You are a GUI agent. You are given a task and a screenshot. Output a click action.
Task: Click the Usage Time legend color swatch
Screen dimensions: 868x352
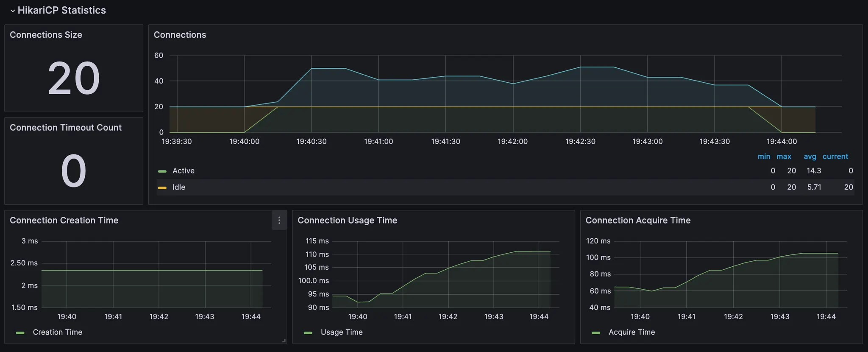(308, 333)
